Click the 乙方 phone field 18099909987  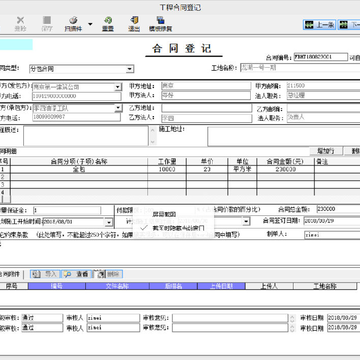[76, 117]
